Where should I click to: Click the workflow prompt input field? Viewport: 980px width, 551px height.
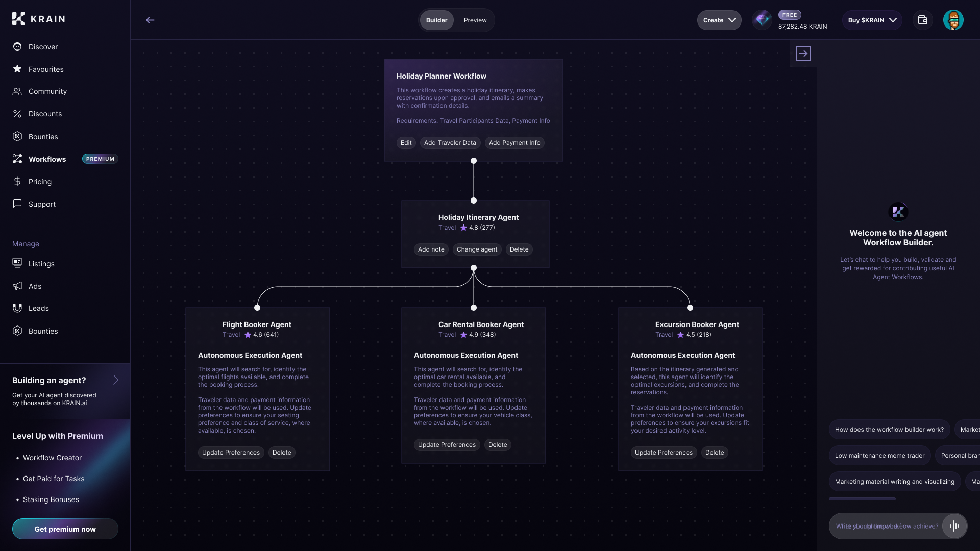click(886, 526)
